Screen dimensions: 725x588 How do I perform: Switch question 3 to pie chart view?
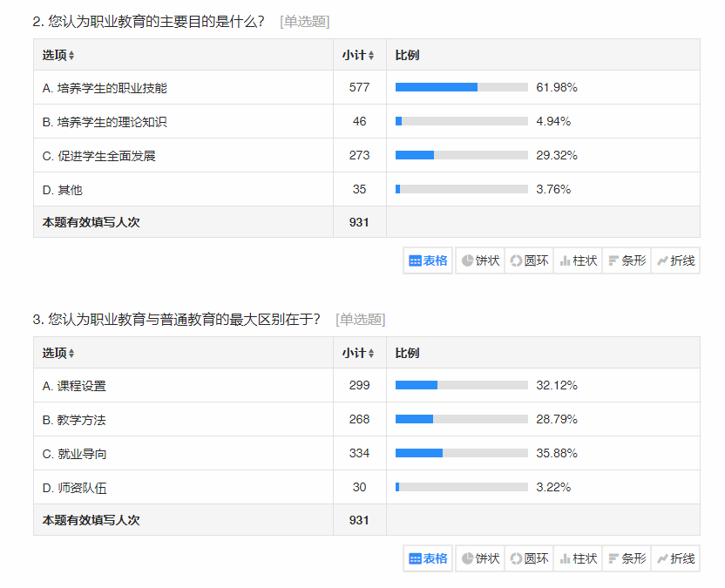coord(480,558)
